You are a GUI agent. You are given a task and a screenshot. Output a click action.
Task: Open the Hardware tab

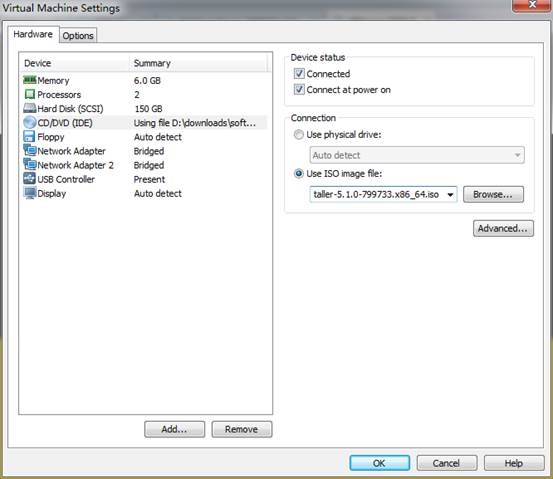33,34
